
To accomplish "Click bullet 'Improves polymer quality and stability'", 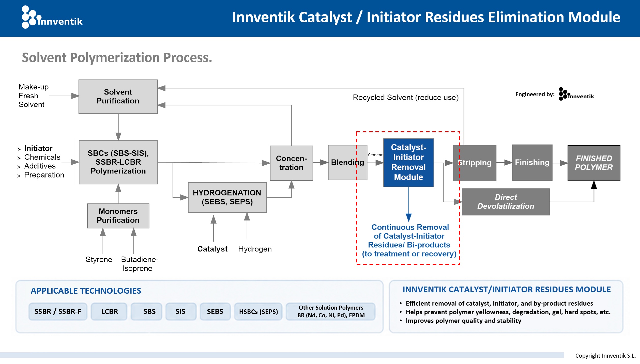I will point(463,321).
